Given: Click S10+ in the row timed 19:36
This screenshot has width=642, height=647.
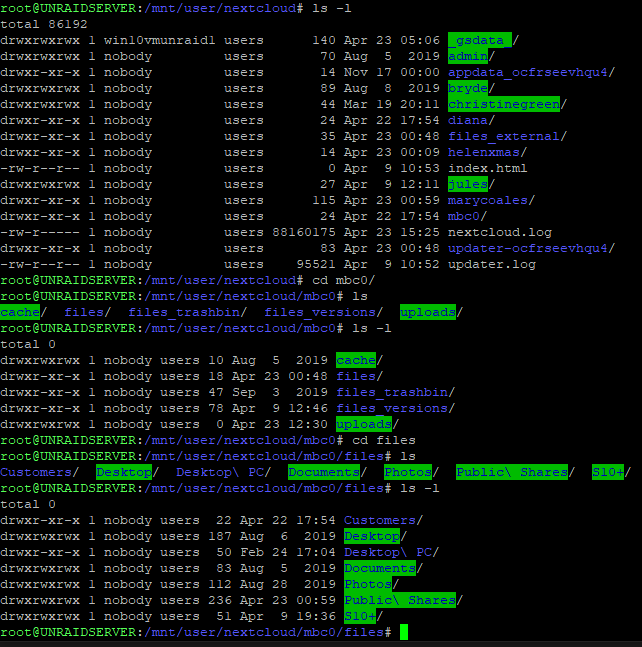Looking at the screenshot, I should [360, 616].
